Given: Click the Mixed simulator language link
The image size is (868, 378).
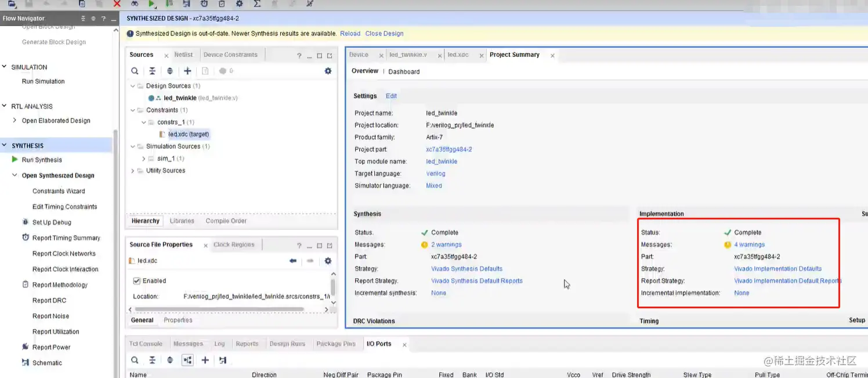Looking at the screenshot, I should click(434, 186).
